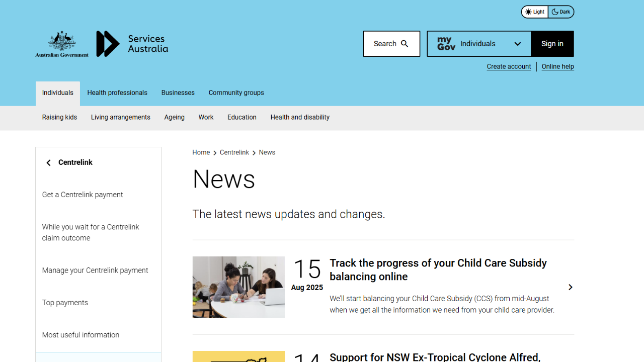
Task: Click the Australian Government crest logo
Action: pyautogui.click(x=62, y=44)
